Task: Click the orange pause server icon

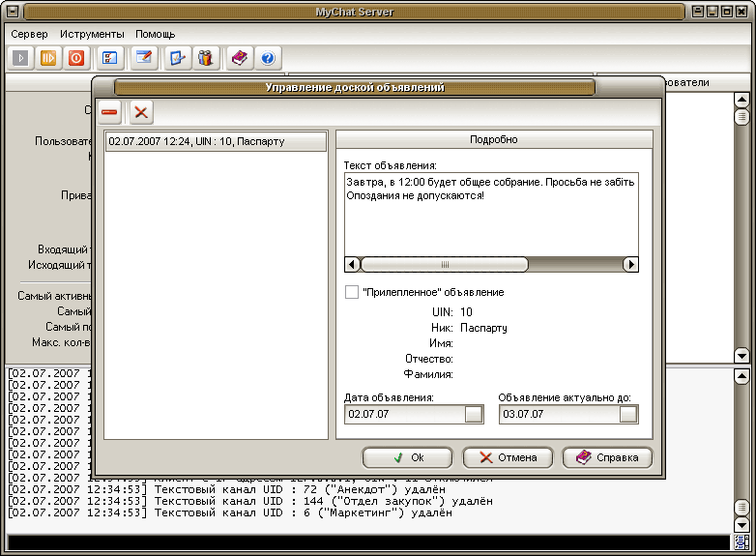Action: 48,58
